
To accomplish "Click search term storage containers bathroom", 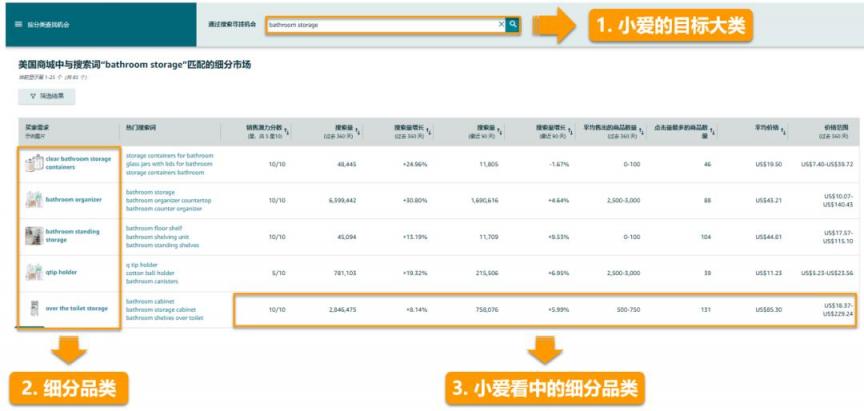I will click(x=165, y=172).
